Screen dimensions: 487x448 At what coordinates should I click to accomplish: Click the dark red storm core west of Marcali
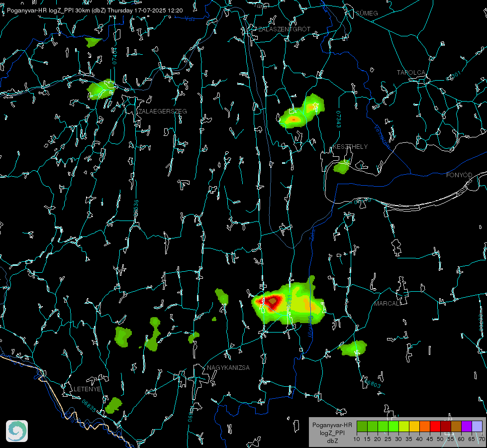click(273, 301)
